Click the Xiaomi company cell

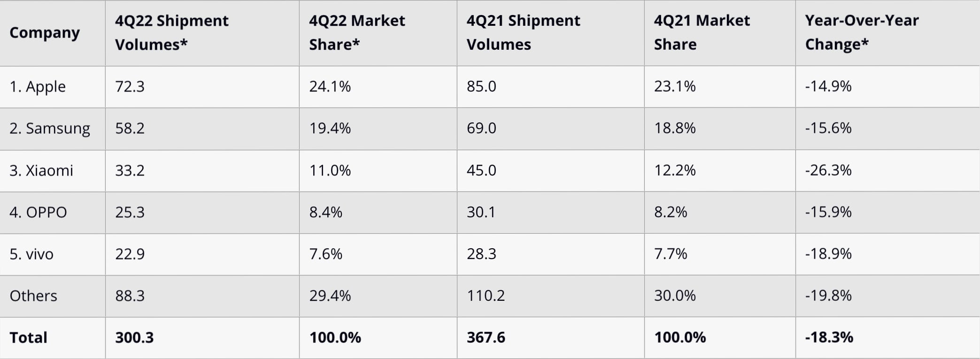tap(41, 170)
